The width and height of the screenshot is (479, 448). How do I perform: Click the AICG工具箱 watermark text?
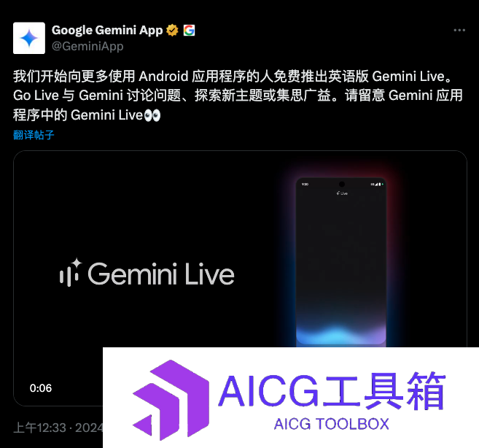click(332, 391)
